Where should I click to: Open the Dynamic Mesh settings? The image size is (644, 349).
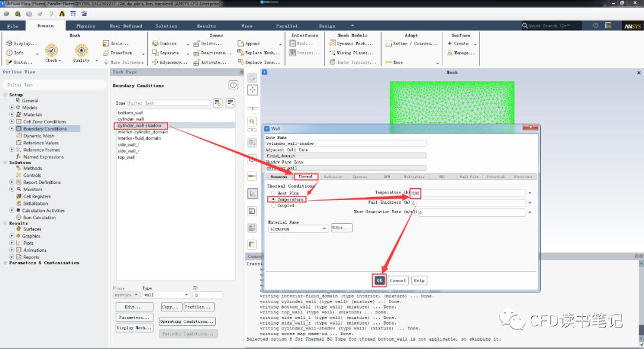tap(351, 43)
